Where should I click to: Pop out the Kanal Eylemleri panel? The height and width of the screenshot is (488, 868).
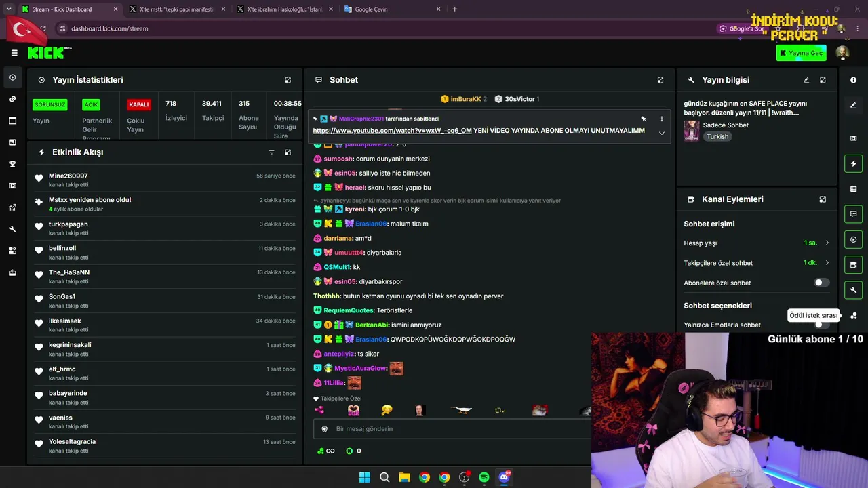[x=823, y=199]
